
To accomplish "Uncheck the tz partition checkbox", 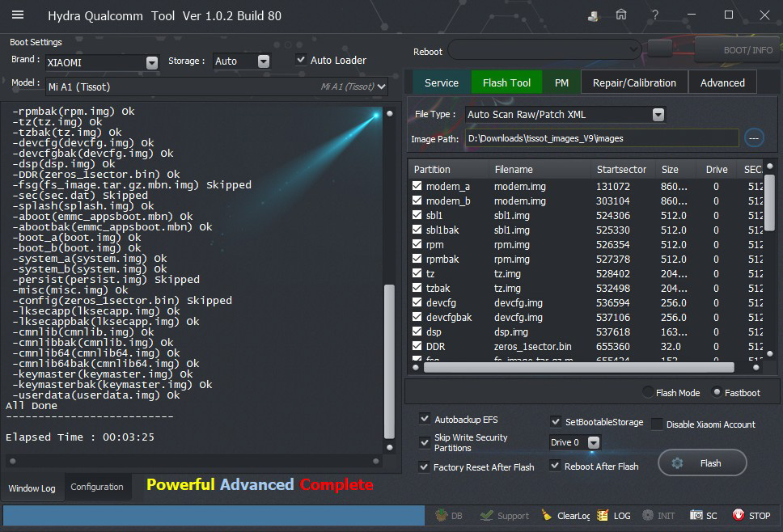I will click(x=417, y=273).
